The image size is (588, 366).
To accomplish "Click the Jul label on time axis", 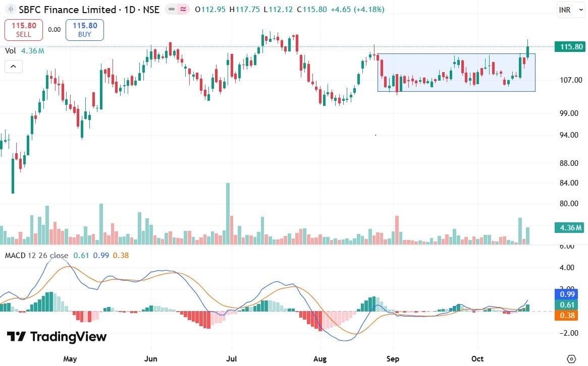I will pos(232,358).
